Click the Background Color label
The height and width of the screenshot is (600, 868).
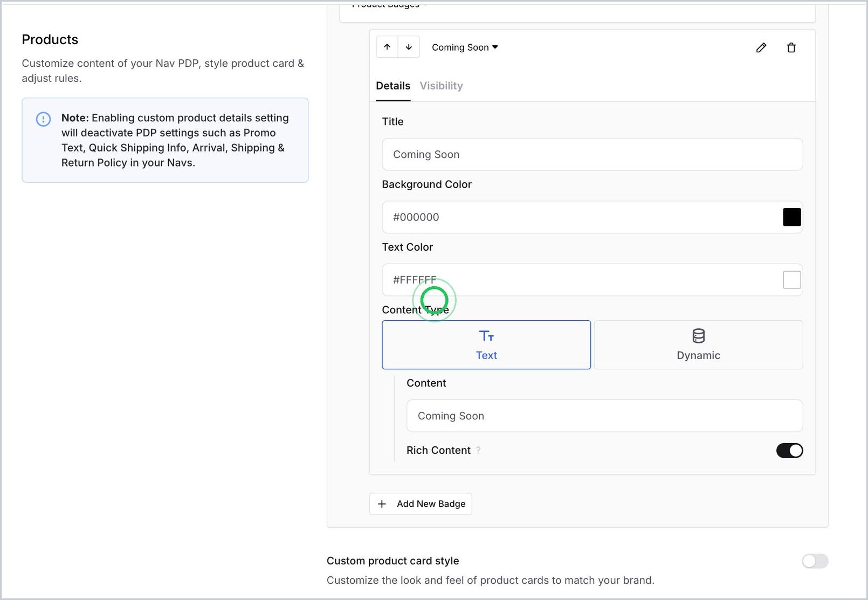[x=426, y=184]
